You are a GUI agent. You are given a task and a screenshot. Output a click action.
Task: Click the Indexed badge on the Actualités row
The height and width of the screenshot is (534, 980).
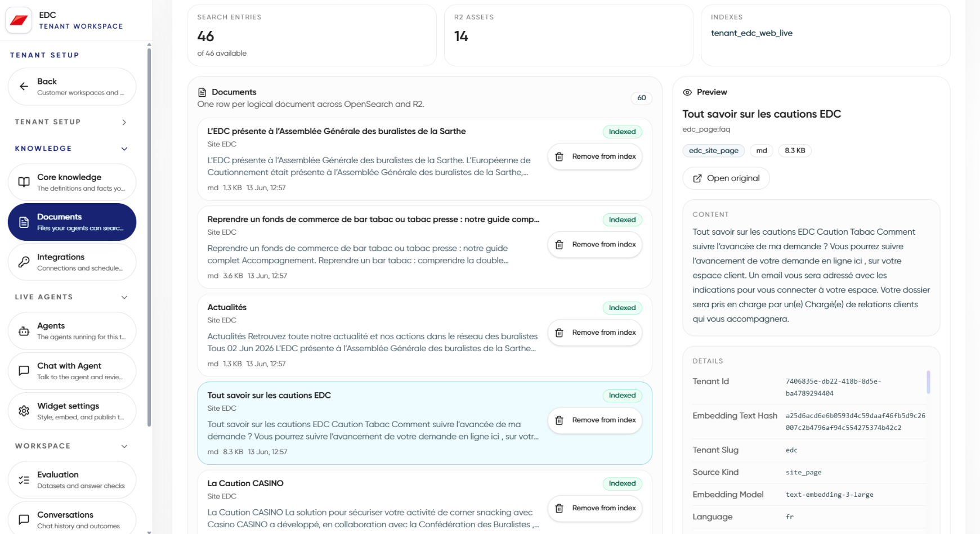pyautogui.click(x=622, y=308)
